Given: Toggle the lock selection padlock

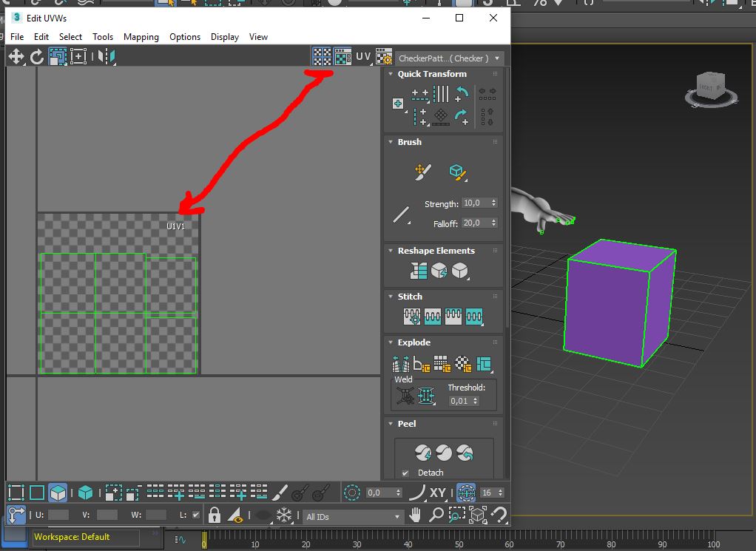Looking at the screenshot, I should point(215,515).
